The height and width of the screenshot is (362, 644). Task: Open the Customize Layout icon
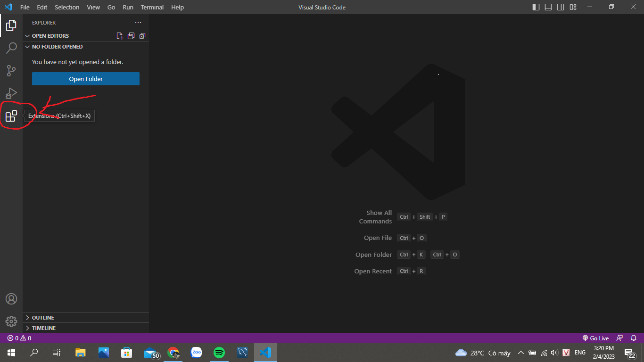coord(573,7)
